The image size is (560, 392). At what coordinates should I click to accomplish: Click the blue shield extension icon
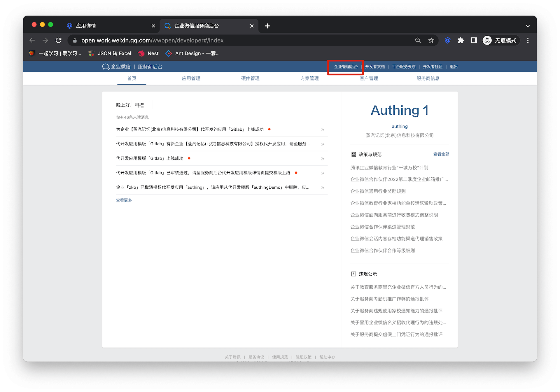click(447, 40)
